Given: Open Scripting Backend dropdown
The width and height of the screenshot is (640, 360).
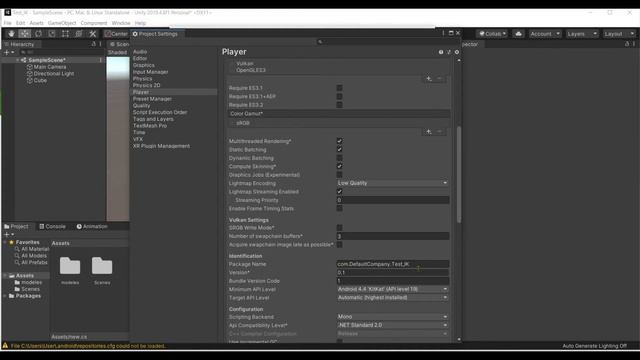Looking at the screenshot, I should tap(393, 317).
